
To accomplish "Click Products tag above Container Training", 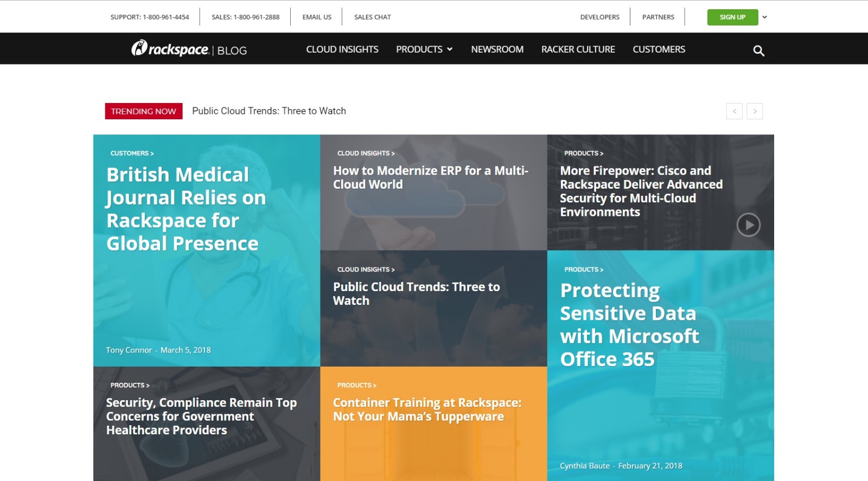I will 356,386.
